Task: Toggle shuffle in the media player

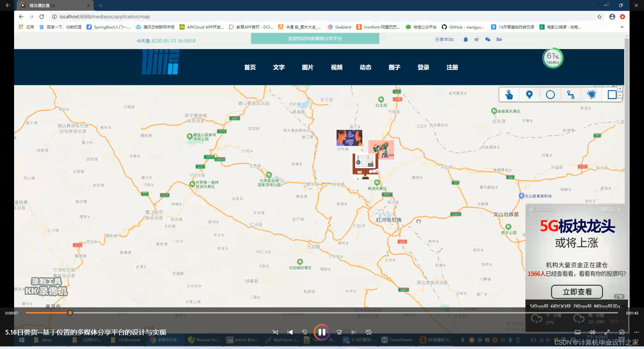Action: [x=275, y=332]
